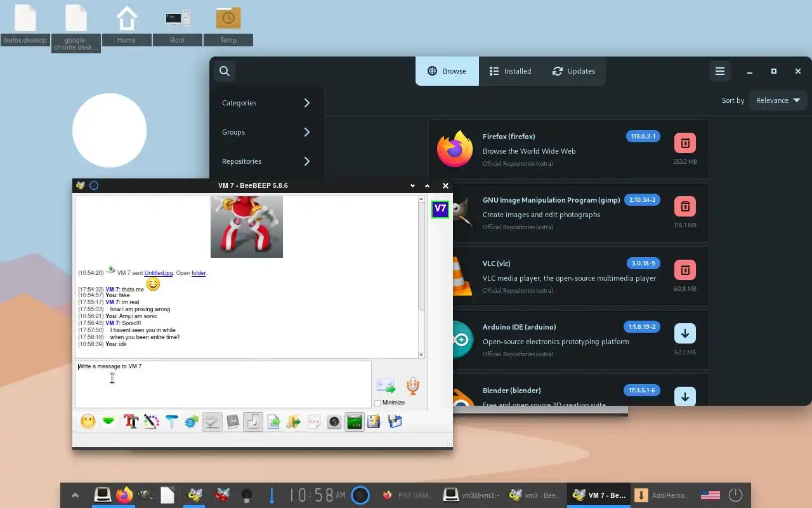Screen dimensions: 812x508
Task: Click the write a message to VM 7 field
Action: (223, 384)
